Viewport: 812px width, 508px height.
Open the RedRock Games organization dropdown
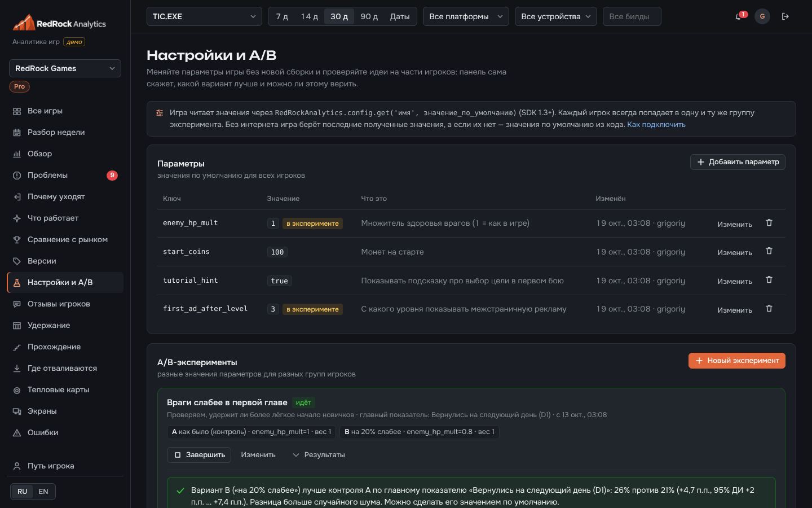65,68
